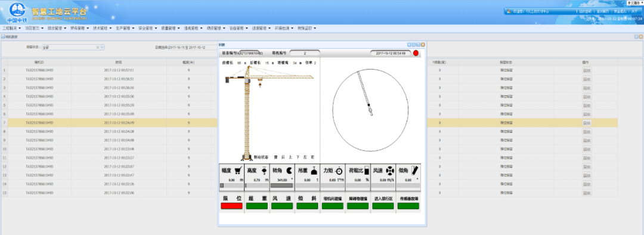The image size is (644, 235).
Task: Click the 倾角 tilt angle icon
Action: coord(415,170)
